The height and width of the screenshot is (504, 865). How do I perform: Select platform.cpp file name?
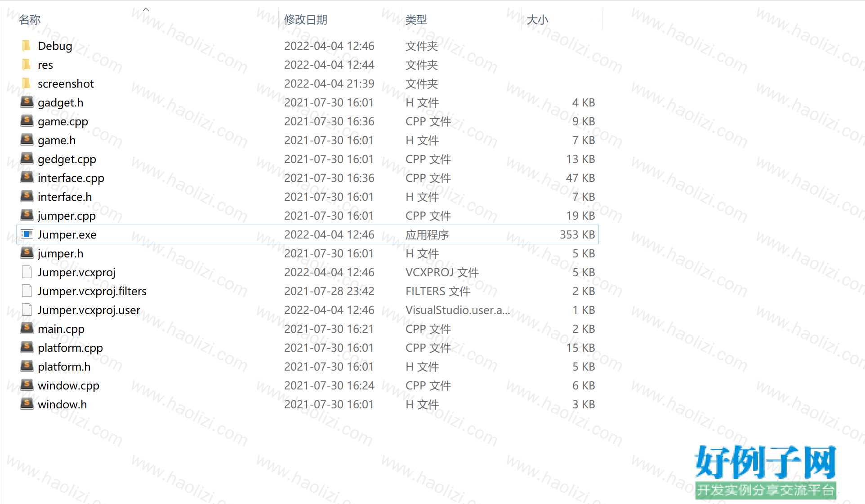pos(70,348)
